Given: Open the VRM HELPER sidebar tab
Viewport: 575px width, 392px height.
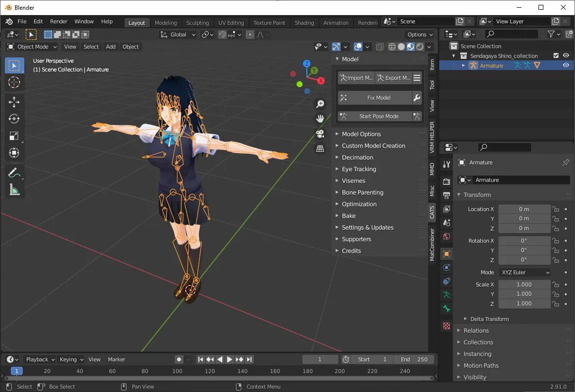Looking at the screenshot, I should tap(432, 137).
